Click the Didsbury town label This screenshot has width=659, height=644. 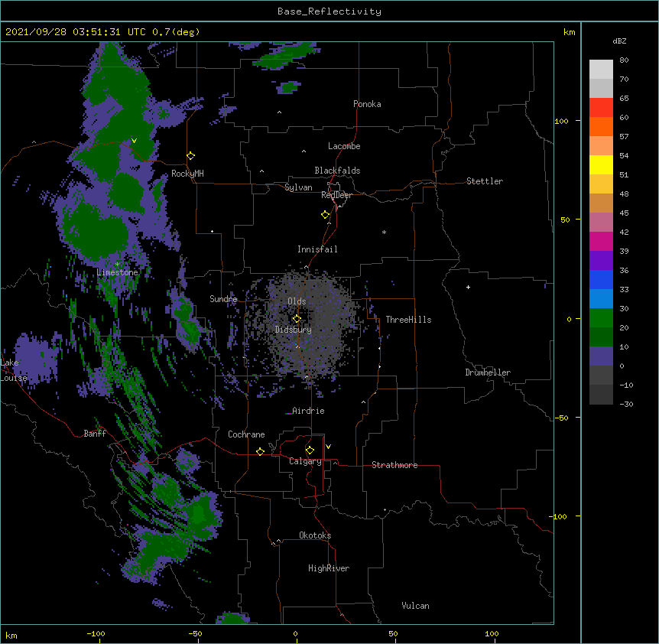(294, 330)
